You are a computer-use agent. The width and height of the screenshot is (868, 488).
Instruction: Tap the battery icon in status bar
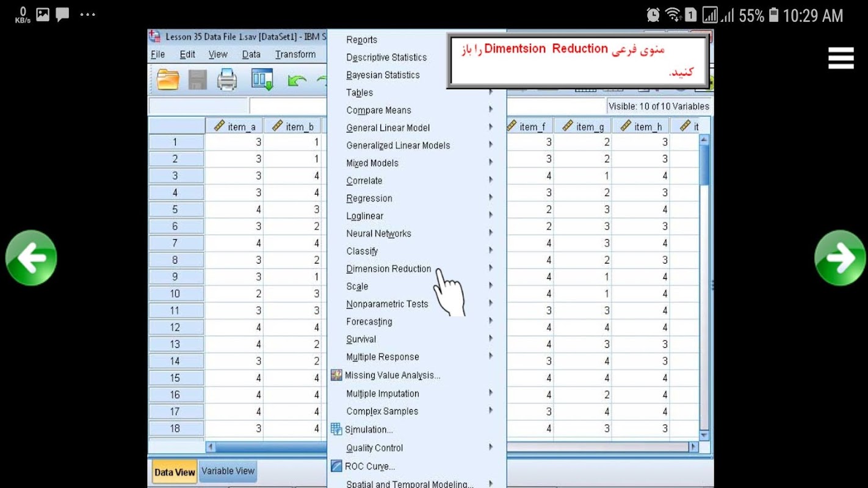[x=773, y=15]
